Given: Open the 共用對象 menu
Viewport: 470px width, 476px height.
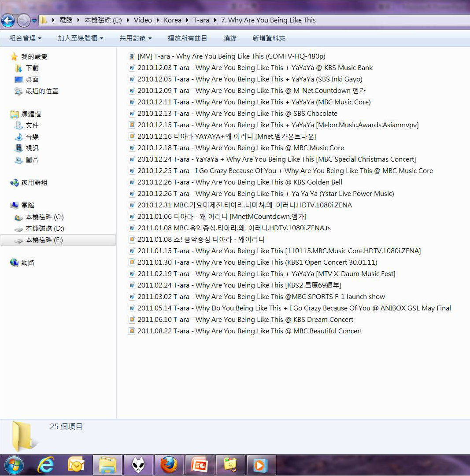Looking at the screenshot, I should tap(135, 38).
